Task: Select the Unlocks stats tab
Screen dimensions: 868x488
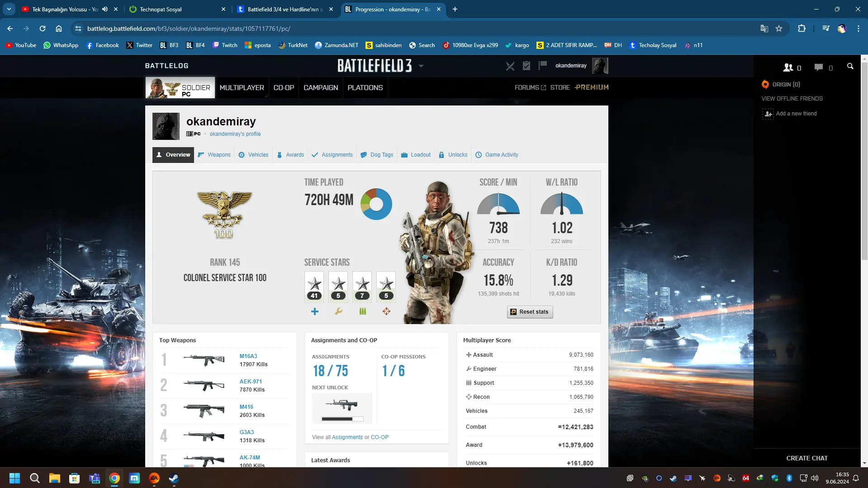Action: 453,155
